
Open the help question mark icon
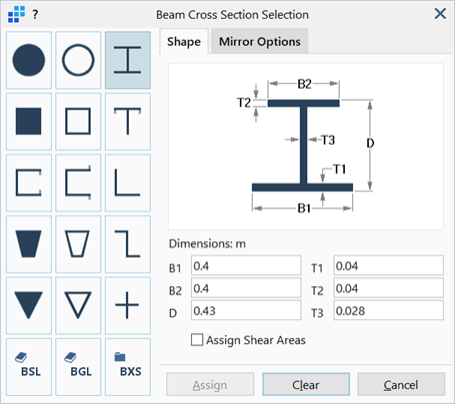tap(35, 14)
